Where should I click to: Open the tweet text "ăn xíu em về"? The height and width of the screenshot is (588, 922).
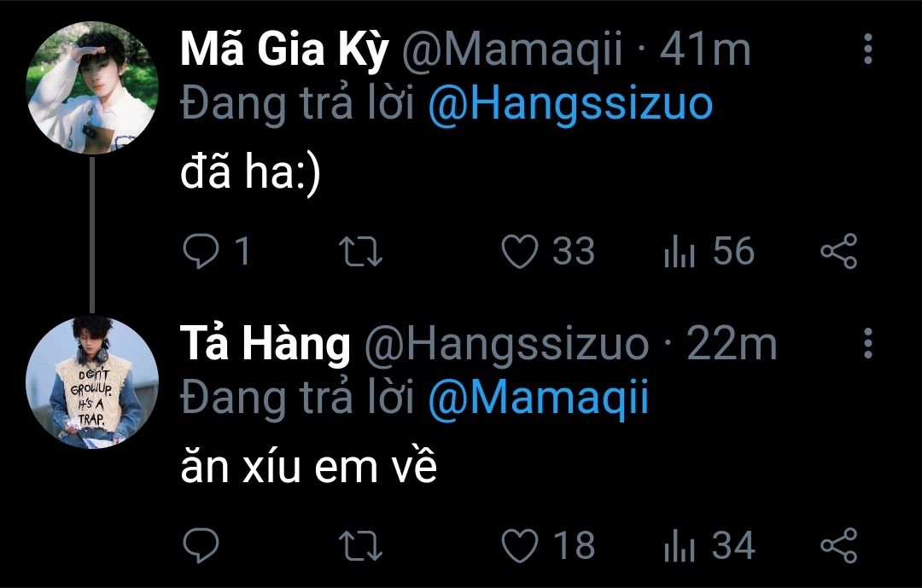click(x=309, y=468)
